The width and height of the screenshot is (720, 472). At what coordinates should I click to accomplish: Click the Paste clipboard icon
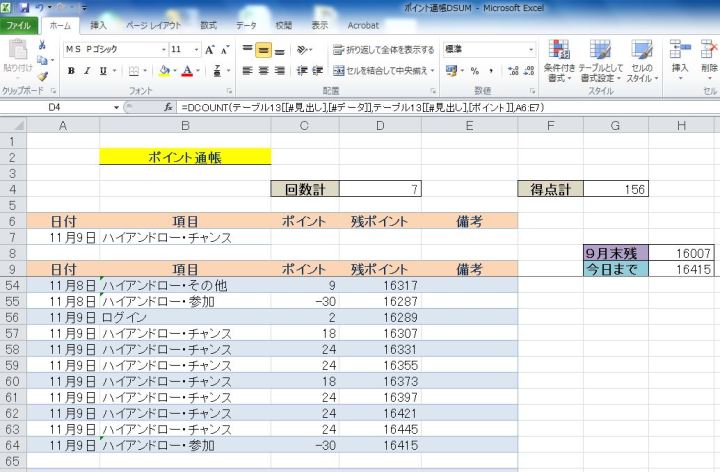pyautogui.click(x=17, y=57)
